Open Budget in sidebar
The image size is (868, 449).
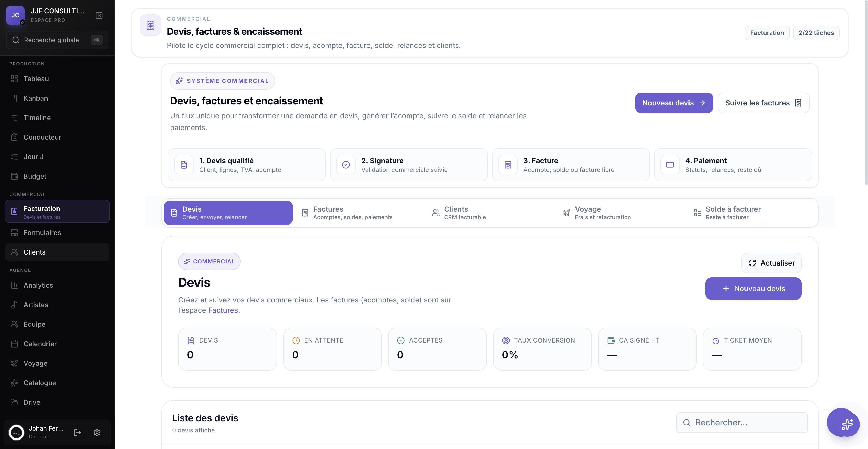57,176
